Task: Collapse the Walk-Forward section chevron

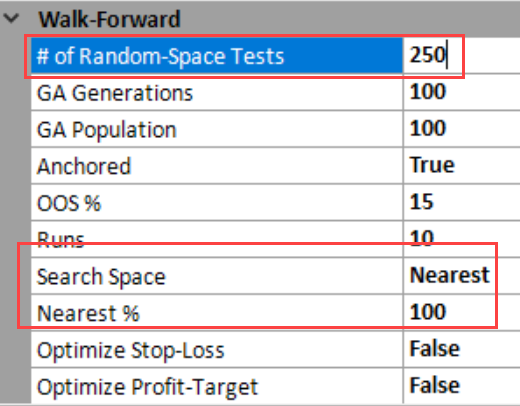Action: 12,19
